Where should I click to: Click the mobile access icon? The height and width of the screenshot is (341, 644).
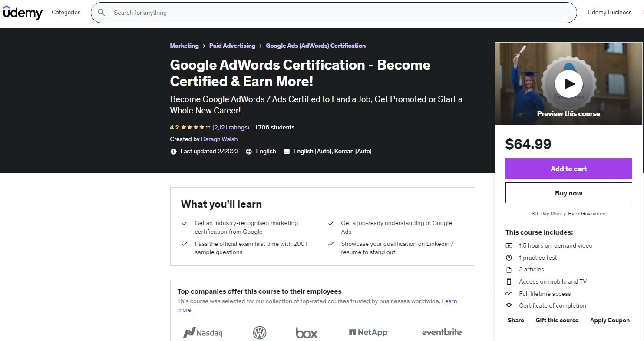(509, 282)
